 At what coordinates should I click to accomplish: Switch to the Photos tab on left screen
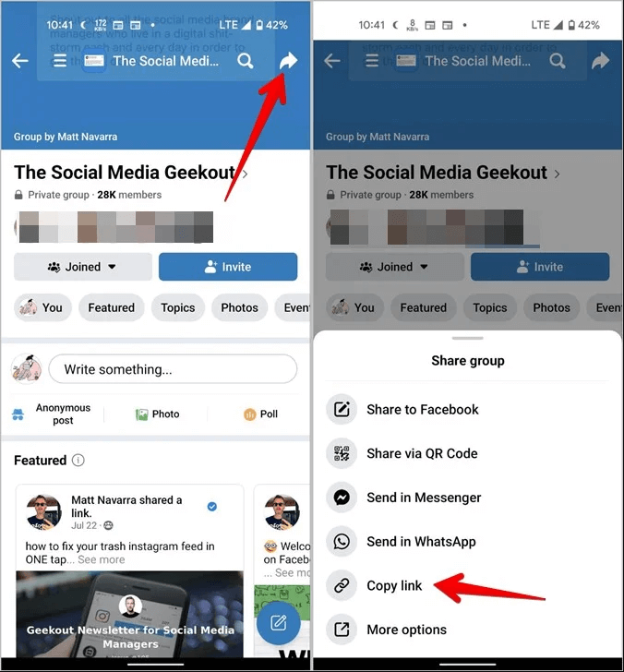(x=240, y=307)
